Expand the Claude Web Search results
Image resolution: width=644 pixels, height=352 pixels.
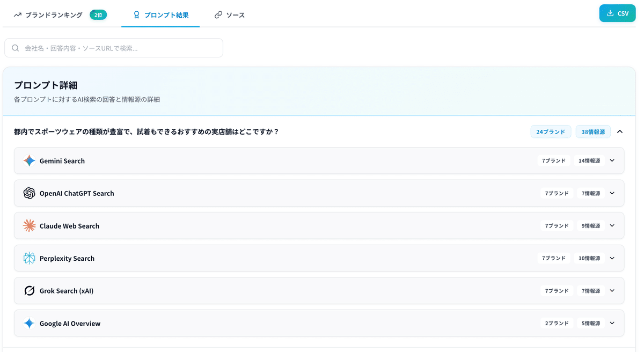(612, 226)
